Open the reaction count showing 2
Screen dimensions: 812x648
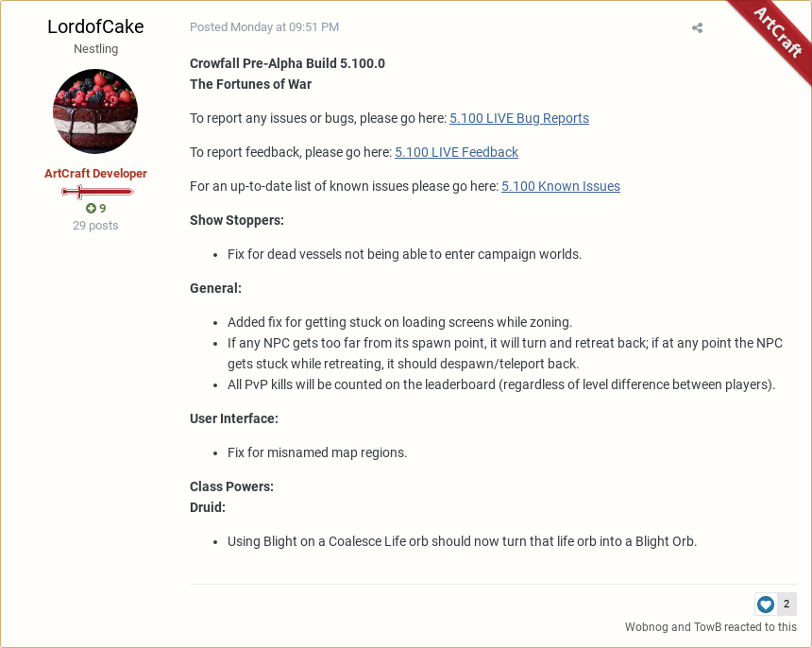click(x=787, y=604)
